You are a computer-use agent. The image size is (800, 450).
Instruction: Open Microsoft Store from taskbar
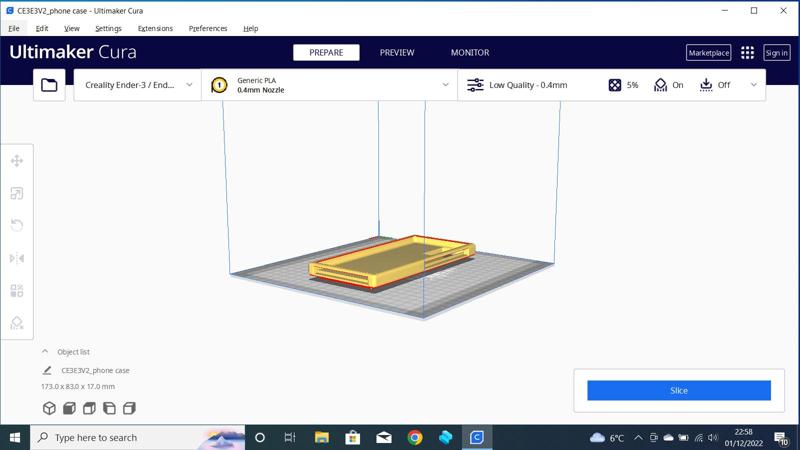(x=353, y=437)
